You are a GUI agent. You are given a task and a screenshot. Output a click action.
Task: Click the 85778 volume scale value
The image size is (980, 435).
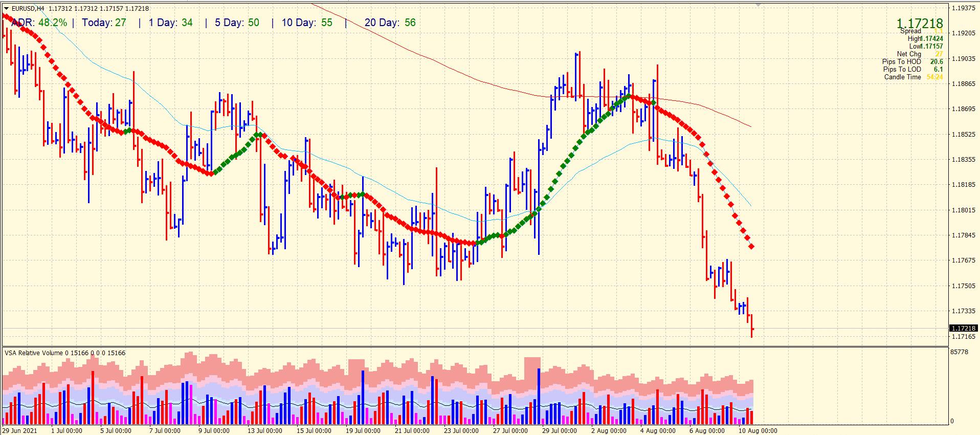[959, 352]
